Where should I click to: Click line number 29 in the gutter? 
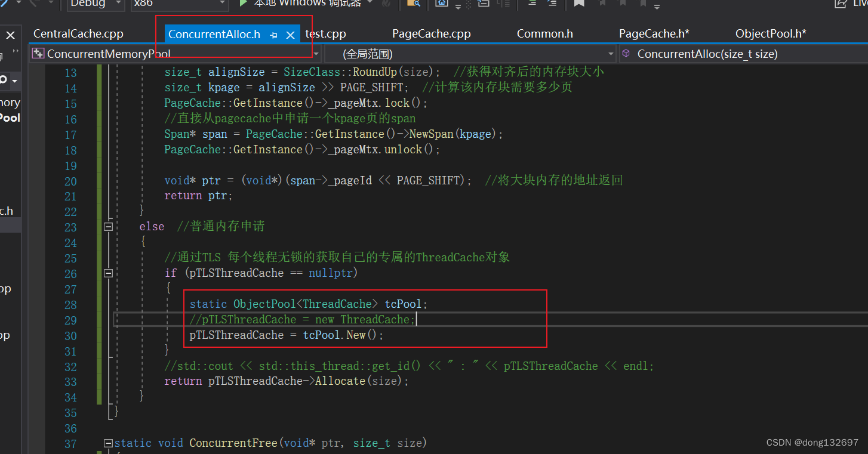click(x=70, y=320)
